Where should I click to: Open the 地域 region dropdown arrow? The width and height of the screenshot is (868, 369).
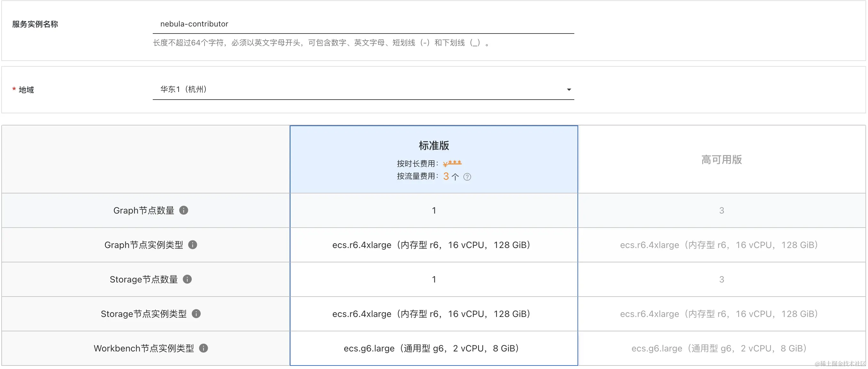[x=569, y=90]
